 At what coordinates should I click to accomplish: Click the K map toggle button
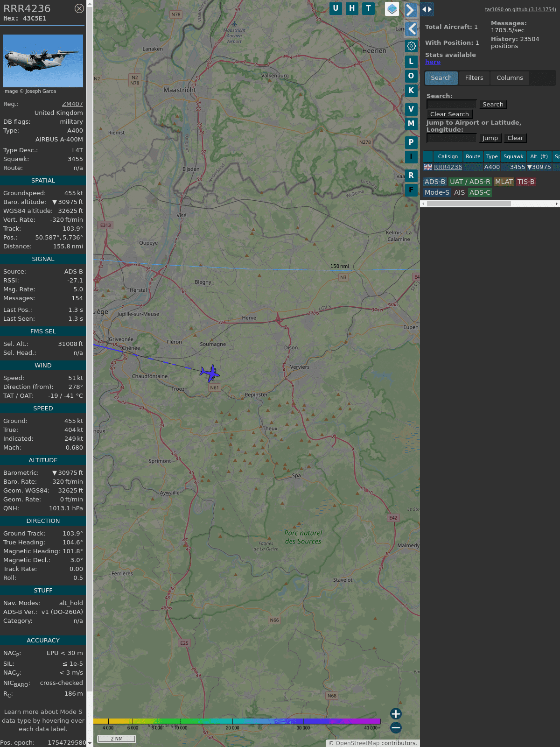point(411,90)
